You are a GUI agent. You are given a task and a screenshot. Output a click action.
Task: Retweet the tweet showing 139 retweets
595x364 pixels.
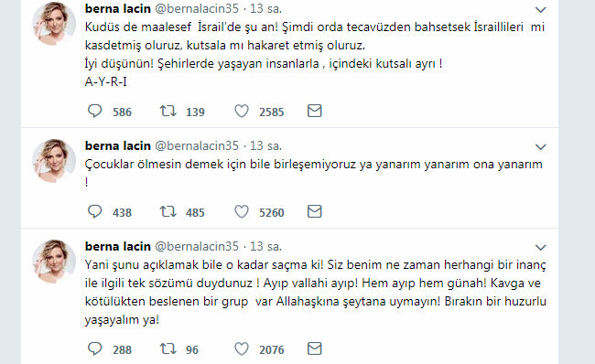[168, 111]
